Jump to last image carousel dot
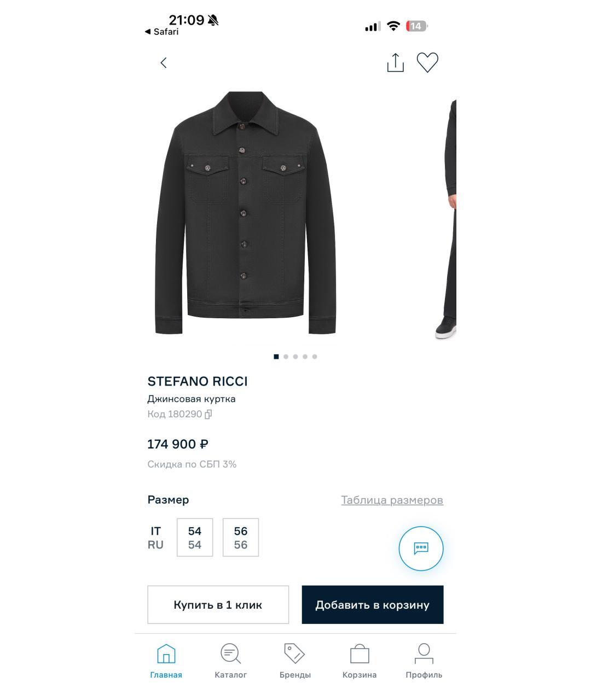The height and width of the screenshot is (700, 591). coord(315,357)
